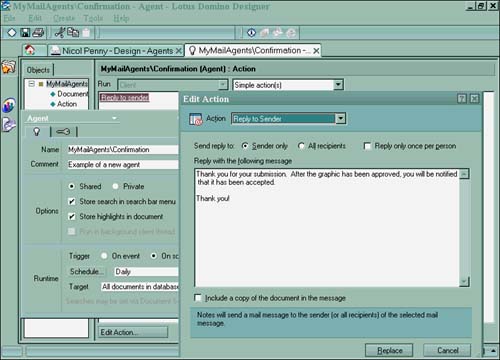The height and width of the screenshot is (360, 500).
Task: Click the help question mark in Edit Action
Action: click(462, 99)
